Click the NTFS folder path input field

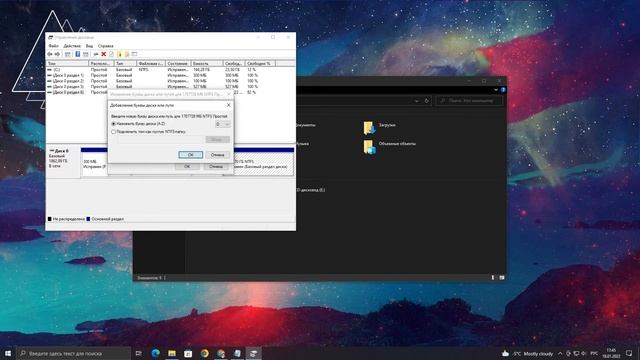(x=160, y=140)
